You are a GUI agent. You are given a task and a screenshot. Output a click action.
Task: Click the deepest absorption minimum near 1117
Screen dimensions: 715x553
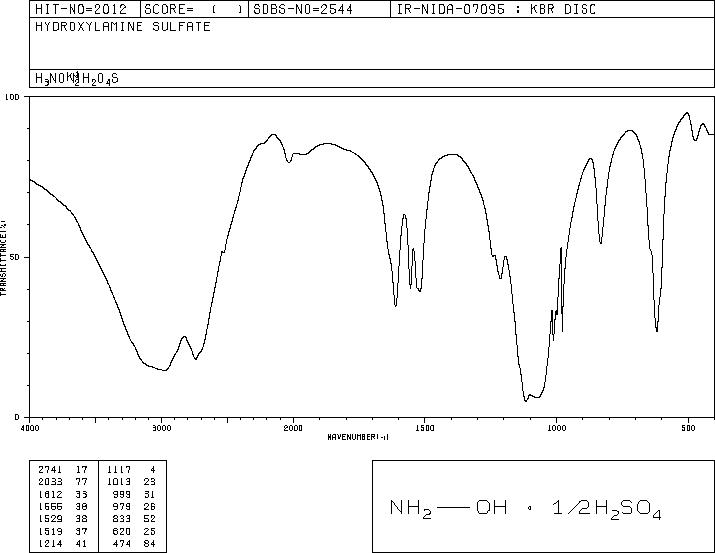[526, 401]
